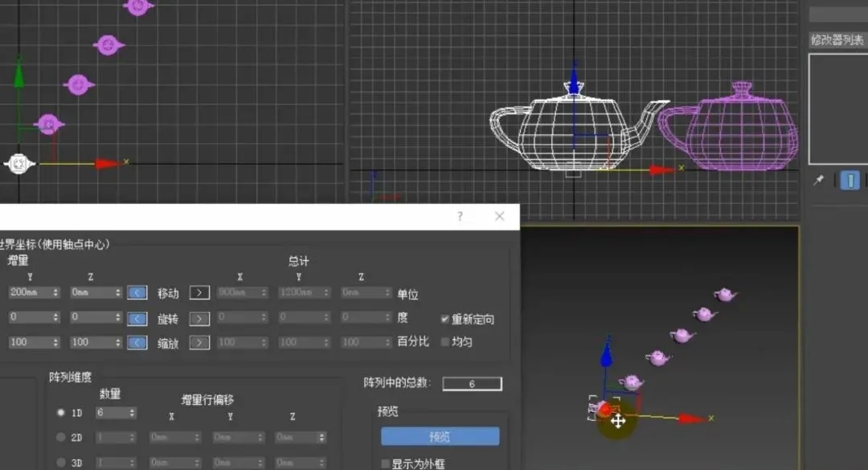The width and height of the screenshot is (868, 470).
Task: Close the Array dialog
Action: point(499,216)
